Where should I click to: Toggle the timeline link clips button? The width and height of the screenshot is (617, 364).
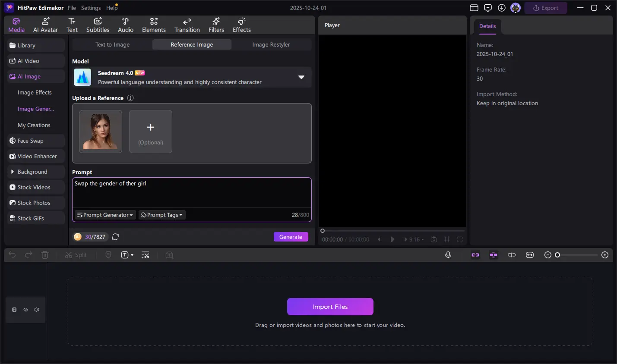point(475,255)
